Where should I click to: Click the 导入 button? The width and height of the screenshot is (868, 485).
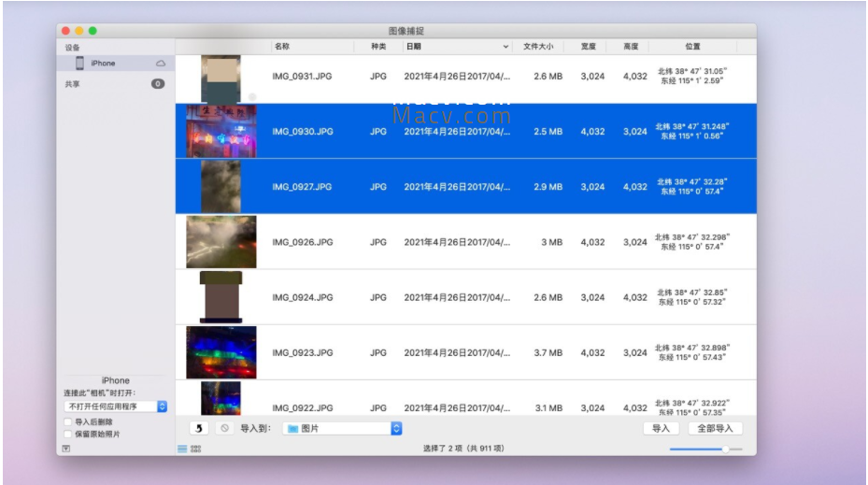pyautogui.click(x=661, y=429)
